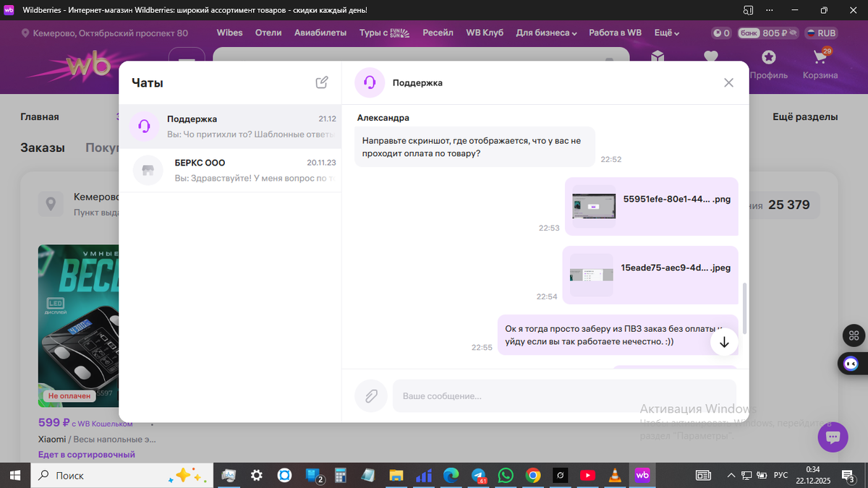Open WhatsApp from the taskbar
Screen dimensions: 868x488
(506, 475)
